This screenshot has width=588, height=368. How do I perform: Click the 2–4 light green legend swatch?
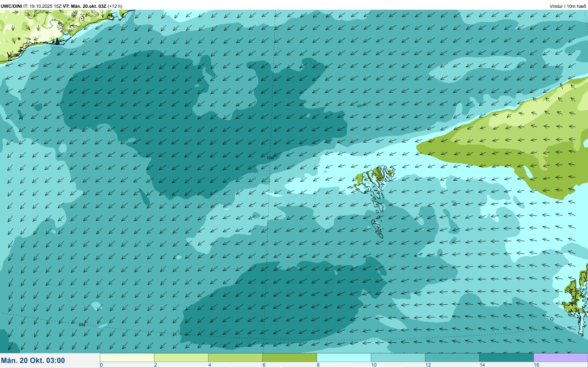[x=181, y=357]
